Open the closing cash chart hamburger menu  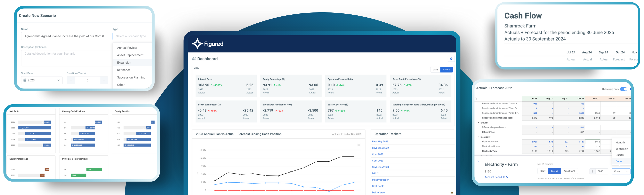pyautogui.click(x=359, y=145)
